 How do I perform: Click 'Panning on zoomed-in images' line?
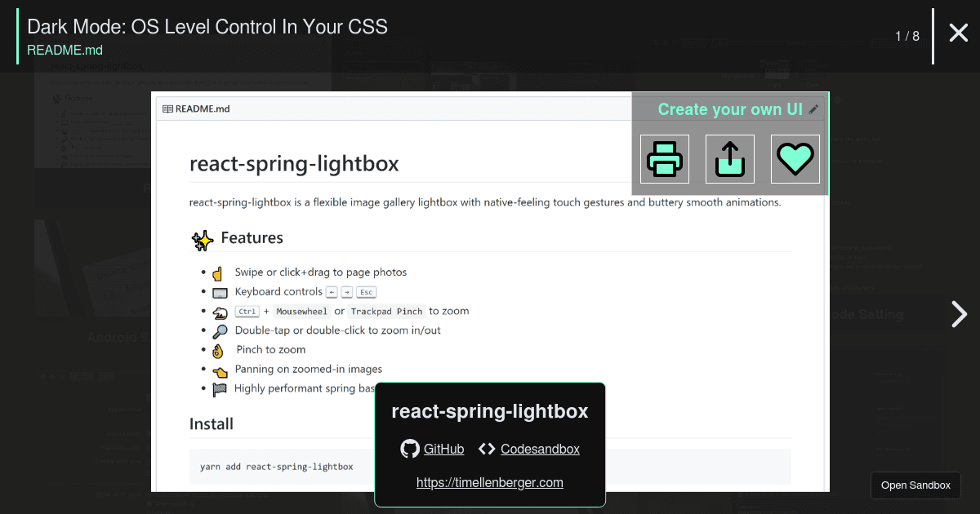tap(309, 369)
